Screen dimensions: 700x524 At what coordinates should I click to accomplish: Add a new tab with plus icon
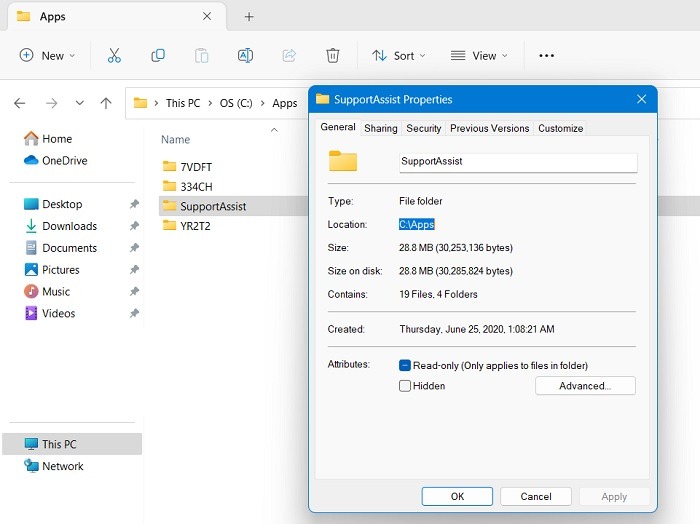[249, 17]
